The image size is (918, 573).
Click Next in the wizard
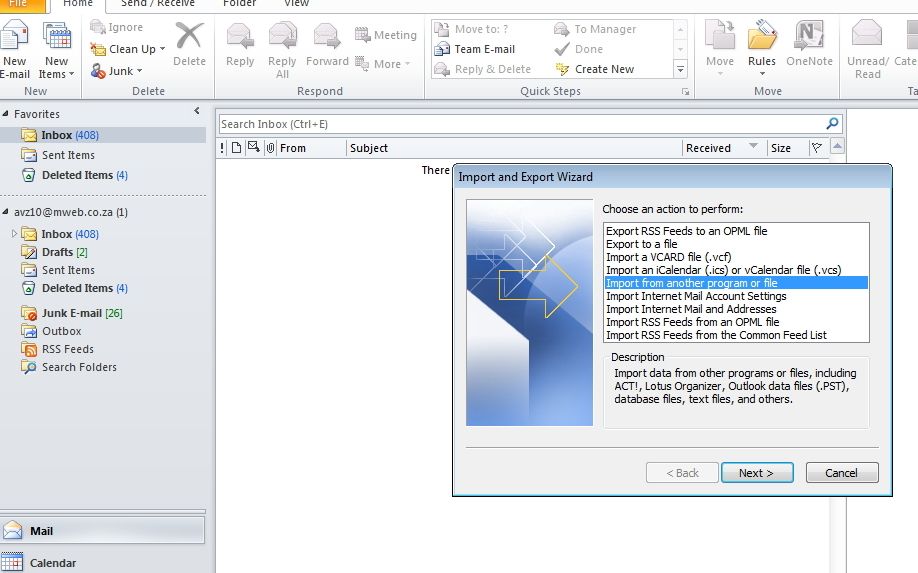(x=757, y=473)
